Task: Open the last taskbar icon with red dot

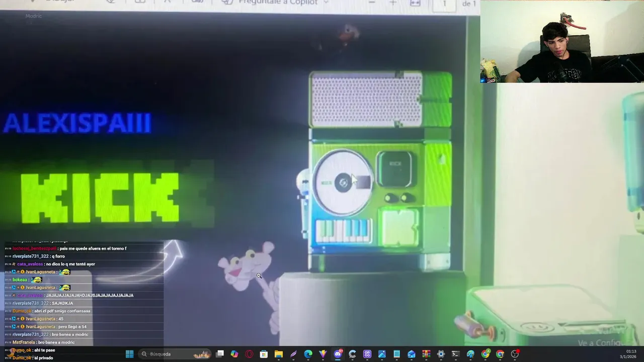Action: [515, 354]
